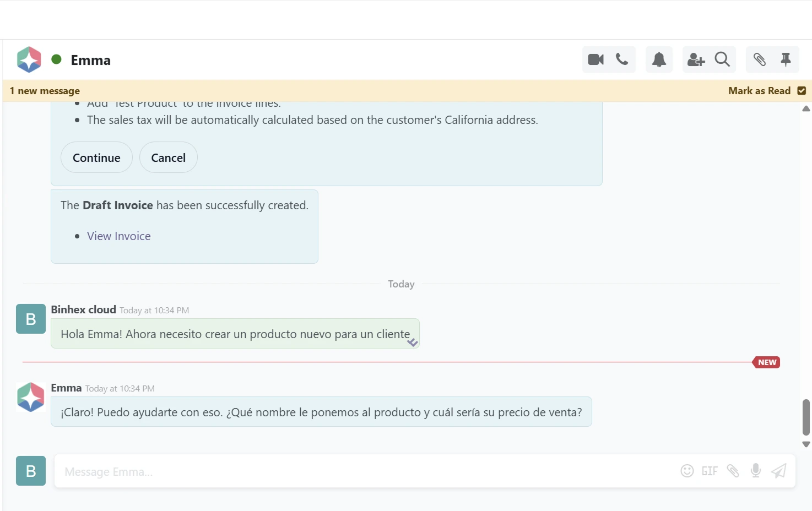Click Emma sender name above her reply
812x511 pixels.
(66, 388)
